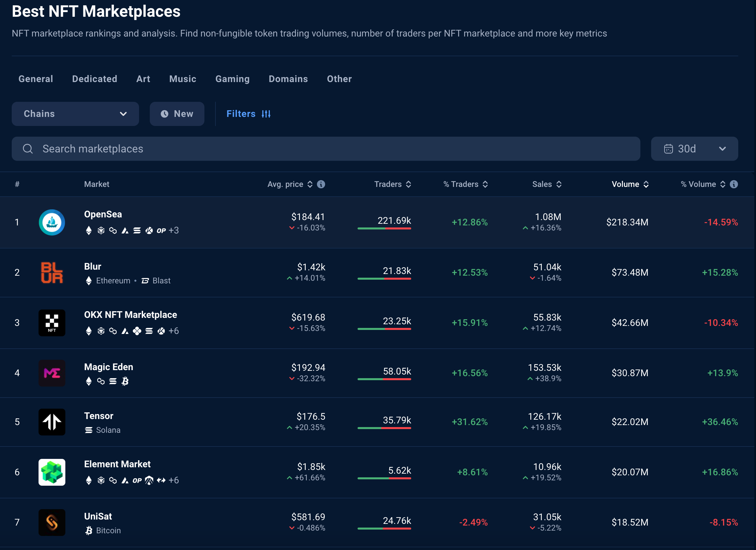This screenshot has width=756, height=550.
Task: Click the UniSat logo icon
Action: click(52, 523)
